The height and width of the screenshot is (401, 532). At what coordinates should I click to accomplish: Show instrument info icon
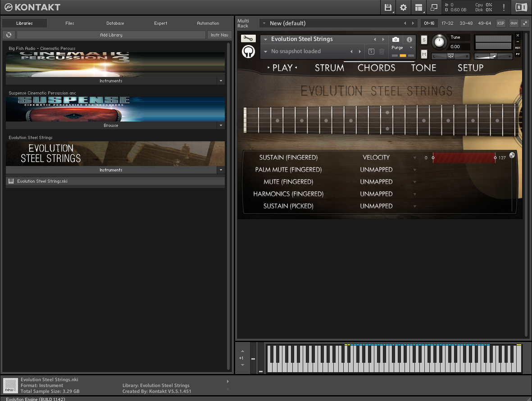point(409,39)
